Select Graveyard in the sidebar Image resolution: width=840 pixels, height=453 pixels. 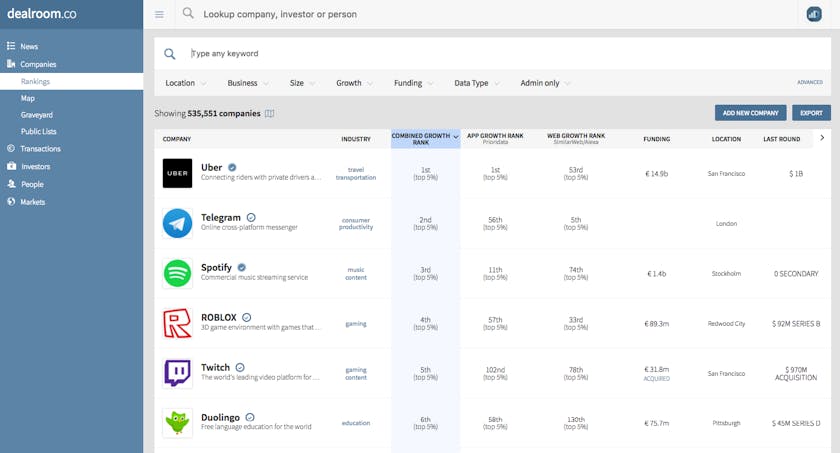36,115
